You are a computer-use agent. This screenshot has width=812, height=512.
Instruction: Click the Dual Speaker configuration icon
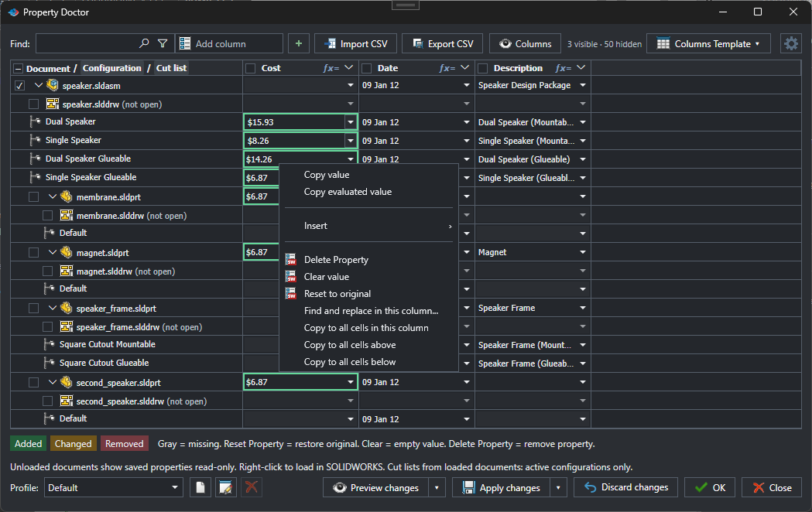[35, 121]
